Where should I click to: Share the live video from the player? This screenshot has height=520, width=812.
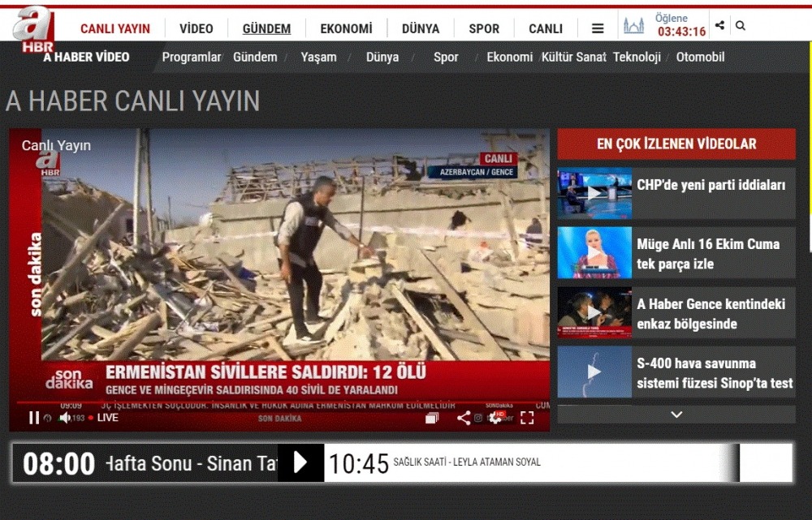click(x=463, y=418)
